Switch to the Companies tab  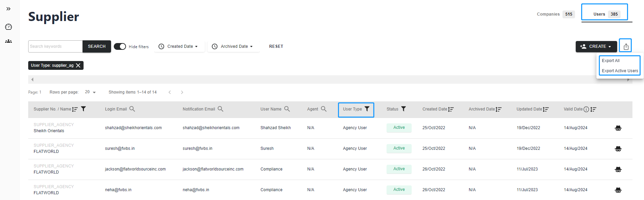click(555, 14)
